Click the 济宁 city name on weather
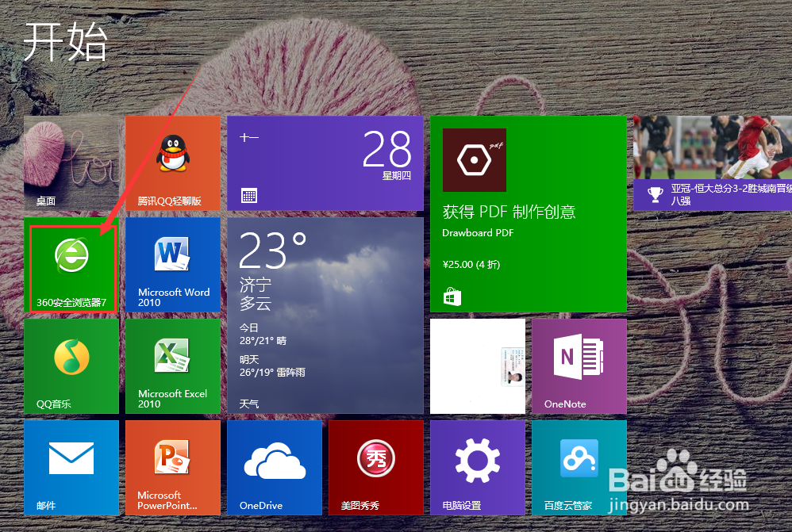792x532 pixels. [256, 285]
